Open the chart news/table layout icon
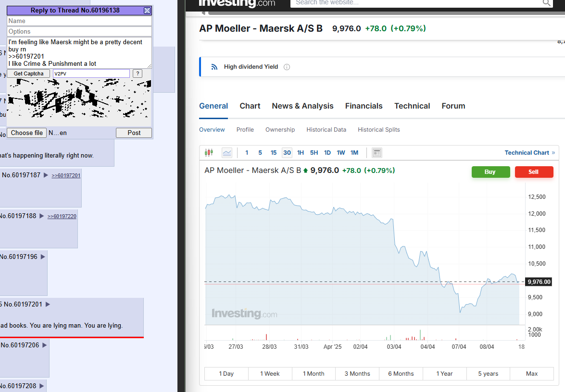This screenshot has width=565, height=392. tap(377, 153)
